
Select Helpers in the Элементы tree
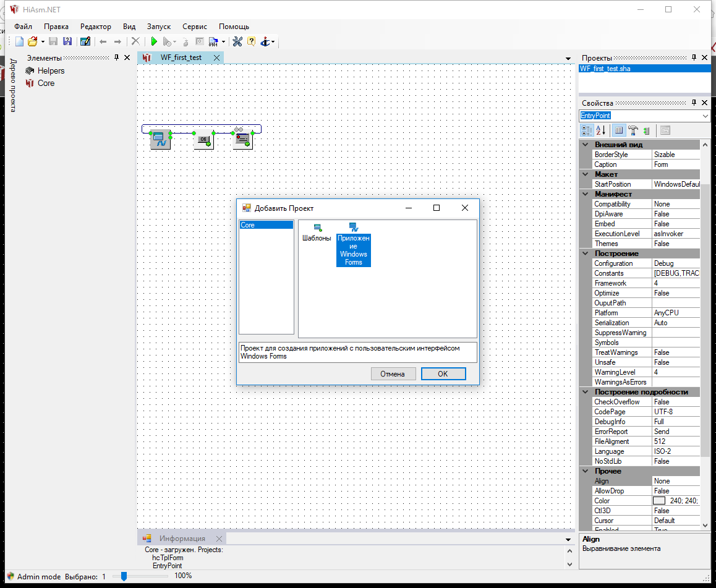coord(51,70)
